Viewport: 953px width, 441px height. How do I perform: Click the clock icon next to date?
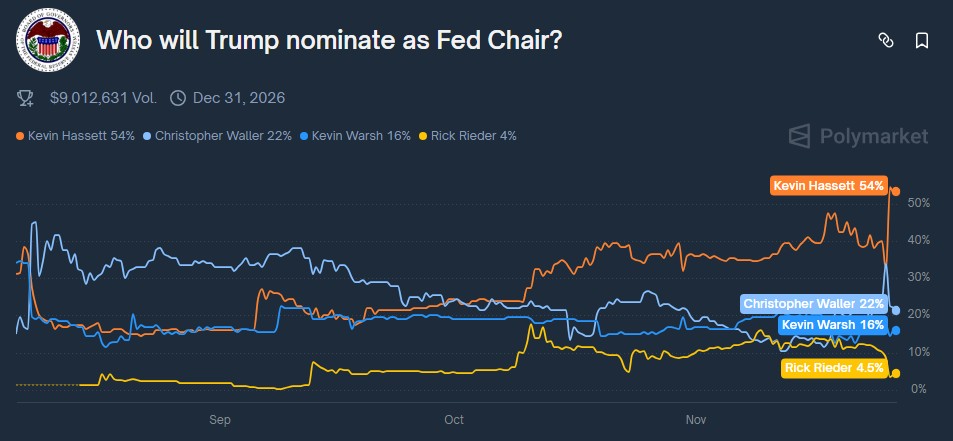pos(178,98)
